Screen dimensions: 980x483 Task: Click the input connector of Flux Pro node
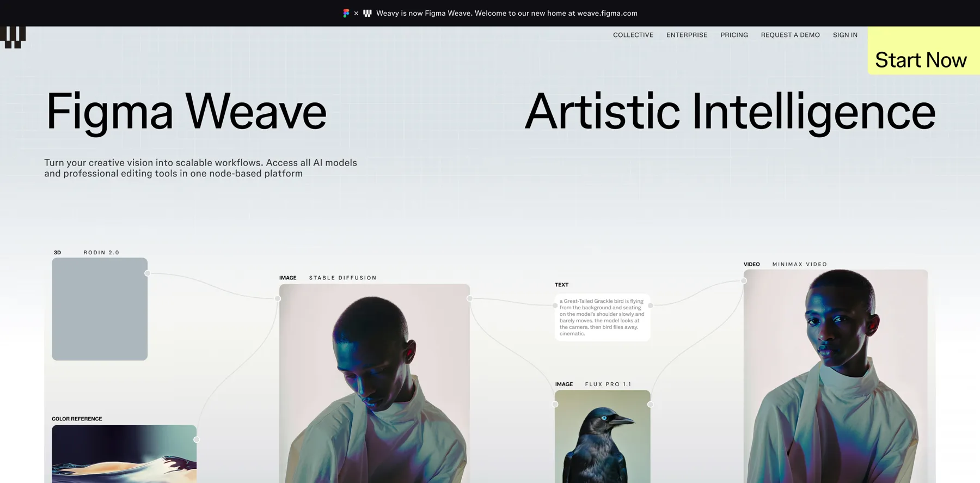tap(555, 404)
